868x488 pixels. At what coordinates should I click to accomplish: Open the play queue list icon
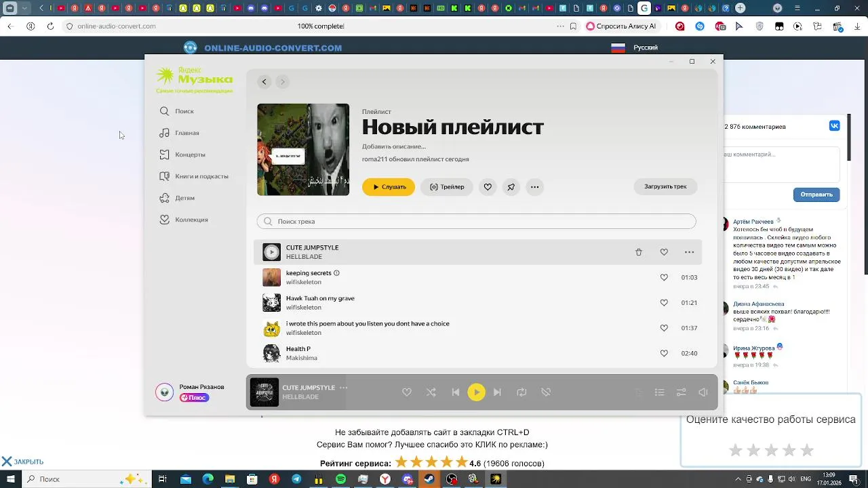tap(659, 392)
